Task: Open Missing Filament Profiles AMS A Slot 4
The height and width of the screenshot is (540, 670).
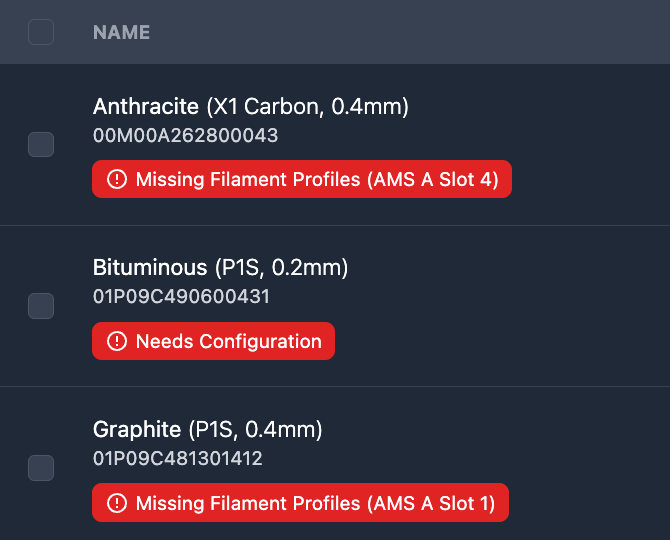Action: [302, 180]
